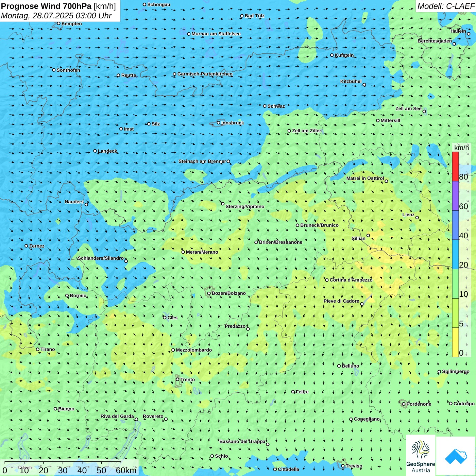This screenshot has width=476, height=476.
Task: Click the 'Bormio' map label
Action: tap(78, 295)
